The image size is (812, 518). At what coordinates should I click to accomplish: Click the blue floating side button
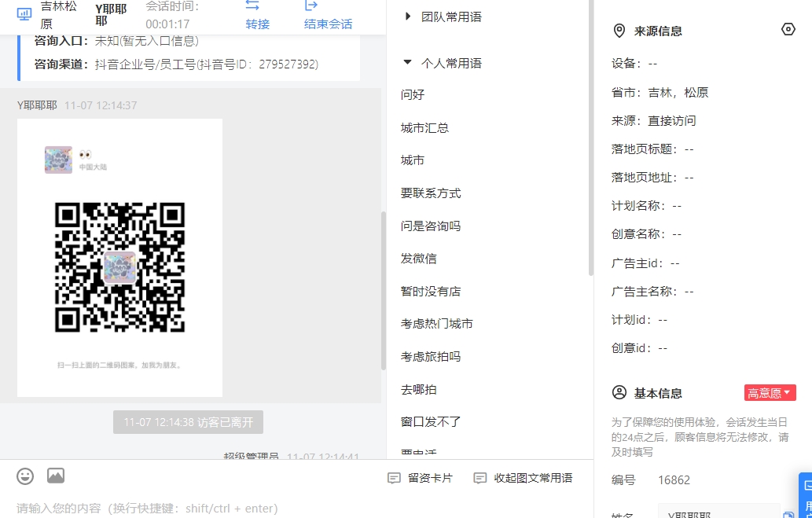point(805,494)
